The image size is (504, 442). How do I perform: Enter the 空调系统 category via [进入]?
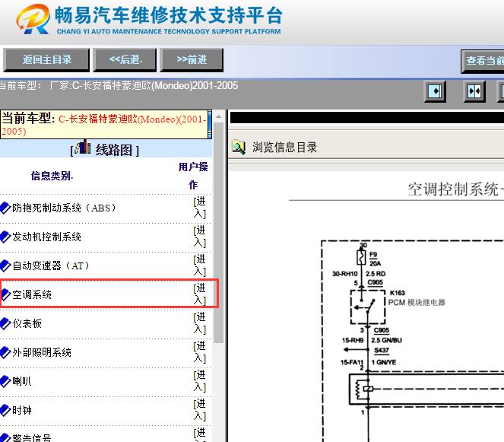pyautogui.click(x=200, y=294)
